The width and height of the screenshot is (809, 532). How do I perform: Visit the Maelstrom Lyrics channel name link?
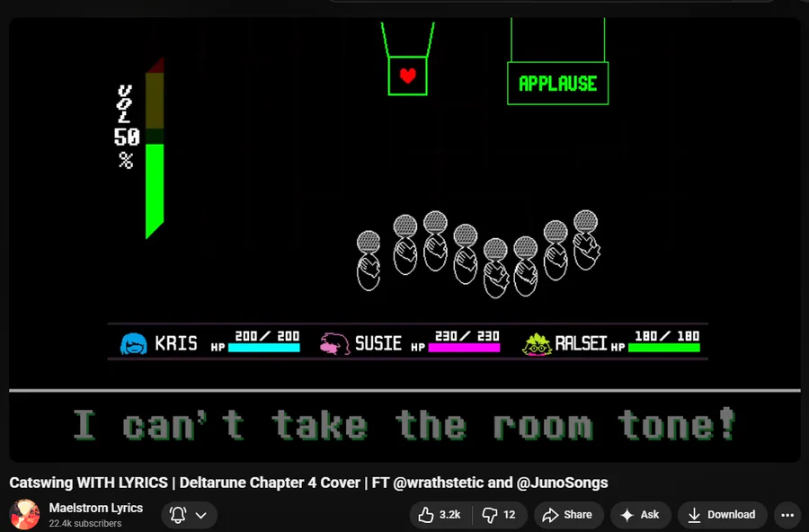coord(96,508)
